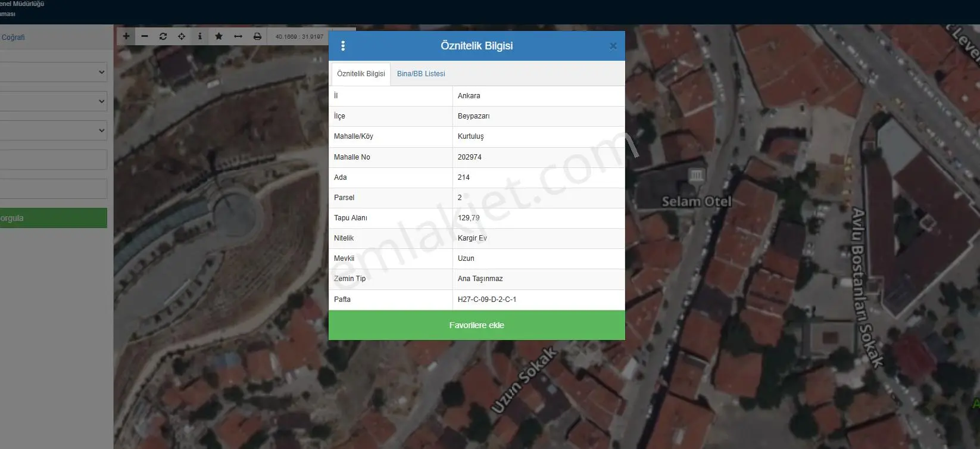Screen dimensions: 980x449
Task: Activate the crosshair locate tool
Action: [x=182, y=36]
